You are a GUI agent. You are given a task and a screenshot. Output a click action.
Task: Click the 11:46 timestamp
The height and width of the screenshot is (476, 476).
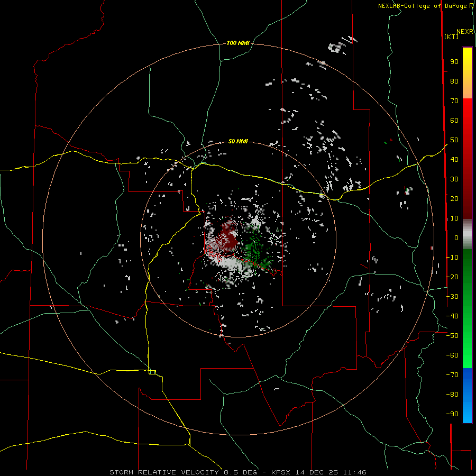coord(355,472)
